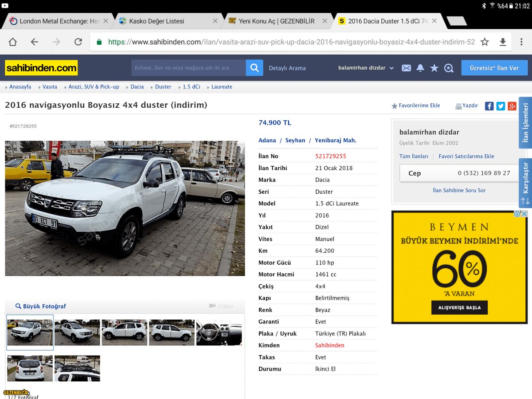View favorites via the star icon
Image resolution: width=532 pixels, height=399 pixels.
[434, 68]
